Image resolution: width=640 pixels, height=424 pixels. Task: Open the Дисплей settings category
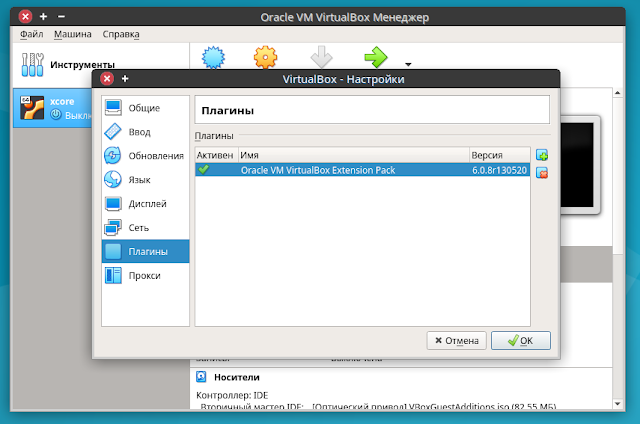[145, 204]
